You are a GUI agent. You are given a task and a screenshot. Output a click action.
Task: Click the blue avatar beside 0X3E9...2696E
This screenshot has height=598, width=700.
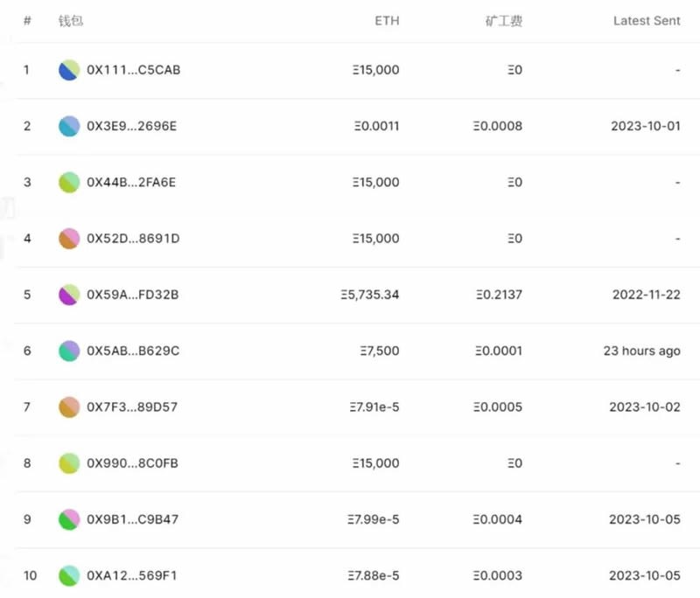tap(70, 126)
